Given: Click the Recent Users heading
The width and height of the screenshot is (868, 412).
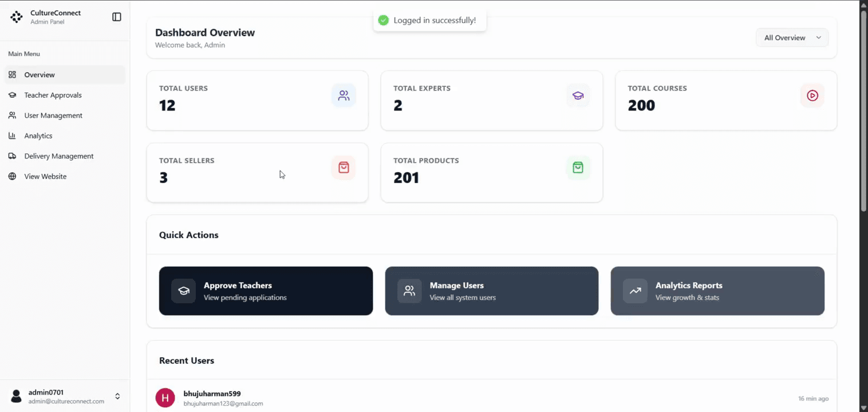Looking at the screenshot, I should 187,360.
